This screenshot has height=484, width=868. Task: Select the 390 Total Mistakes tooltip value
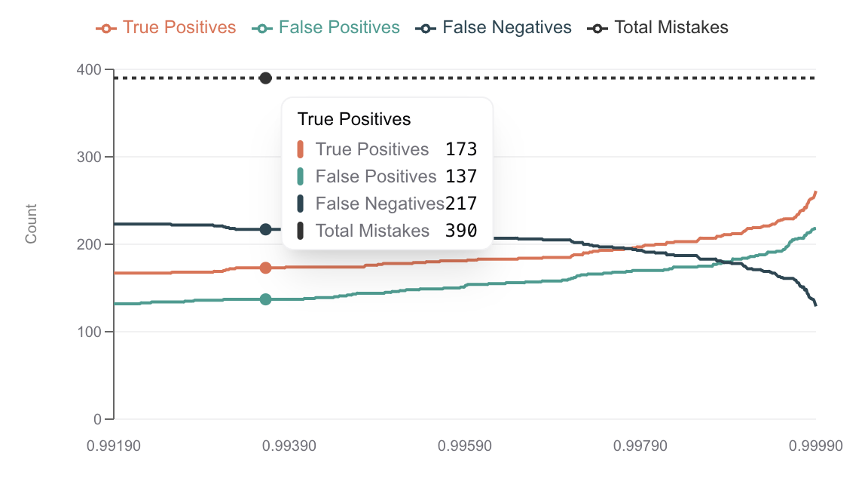461,231
